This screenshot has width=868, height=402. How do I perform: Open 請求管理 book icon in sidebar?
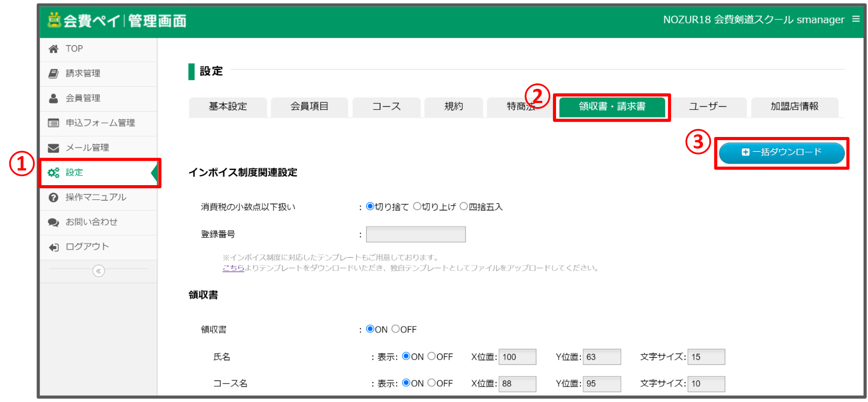click(54, 74)
